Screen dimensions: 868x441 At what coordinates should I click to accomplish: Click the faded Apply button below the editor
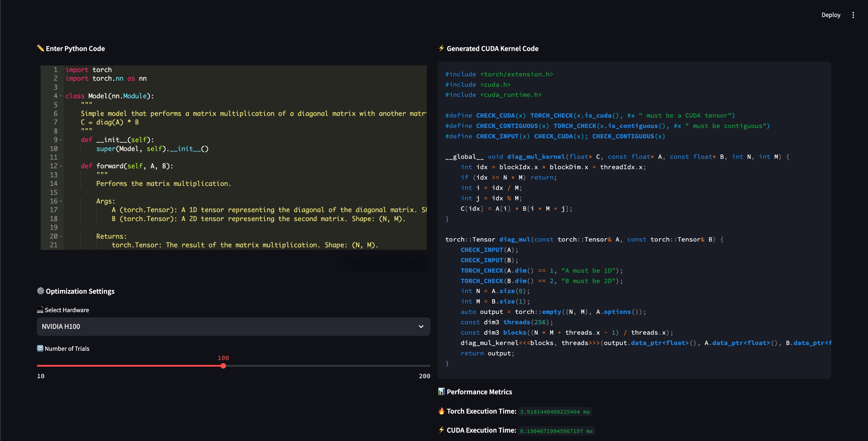(384, 262)
